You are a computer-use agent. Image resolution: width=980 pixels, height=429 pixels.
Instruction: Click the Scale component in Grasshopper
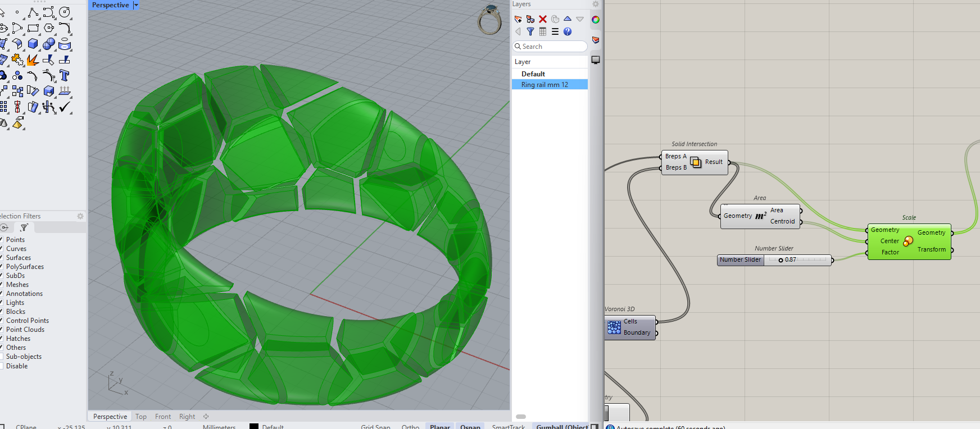click(909, 241)
